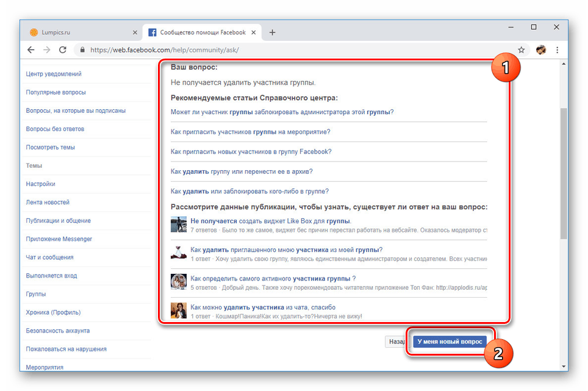Click the Темы heading in sidebar
This screenshot has width=588, height=391.
(34, 166)
